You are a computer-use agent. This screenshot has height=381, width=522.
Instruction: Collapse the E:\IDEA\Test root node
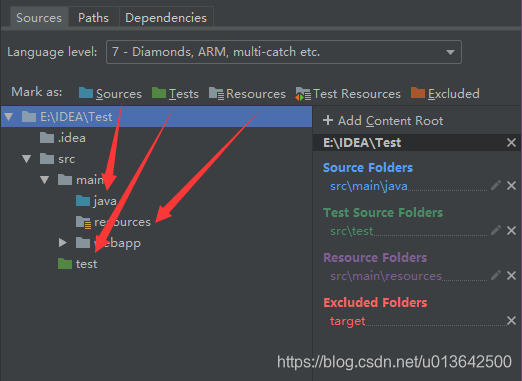click(x=9, y=117)
